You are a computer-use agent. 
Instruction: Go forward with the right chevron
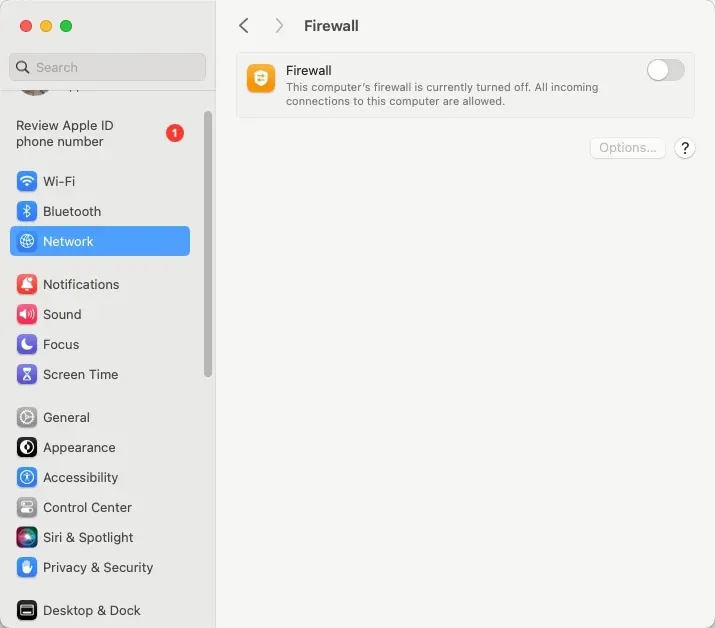(279, 26)
